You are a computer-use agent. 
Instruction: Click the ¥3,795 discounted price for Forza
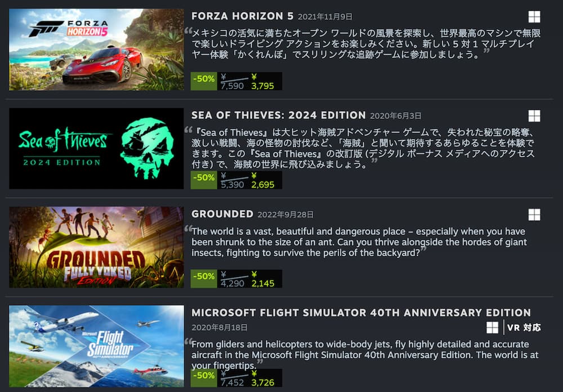262,82
